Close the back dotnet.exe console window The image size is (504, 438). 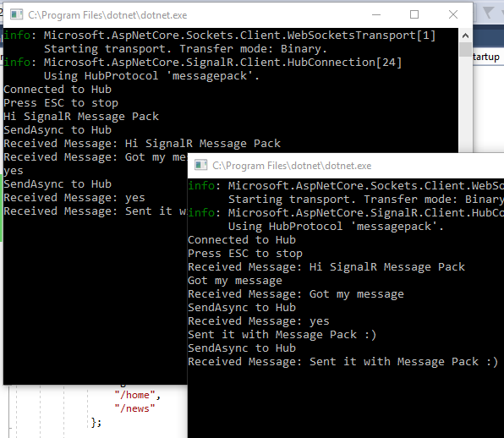point(453,14)
